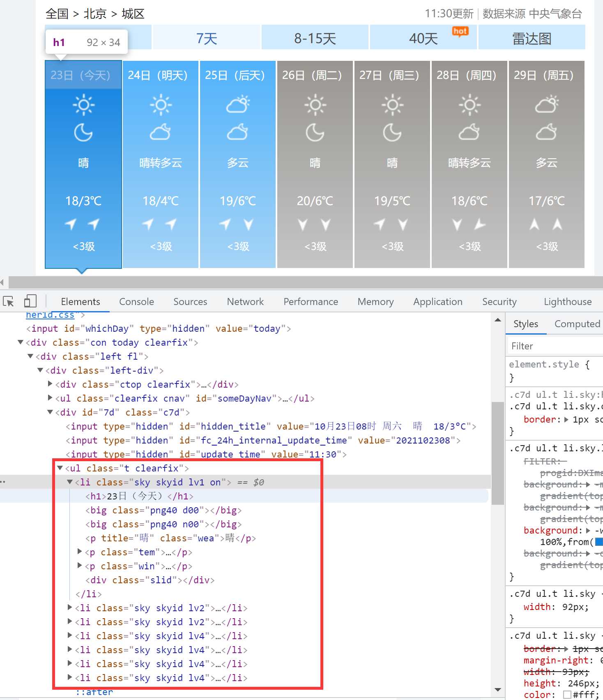Click the Elements panel vertical scrollbar thumb

pos(498,453)
